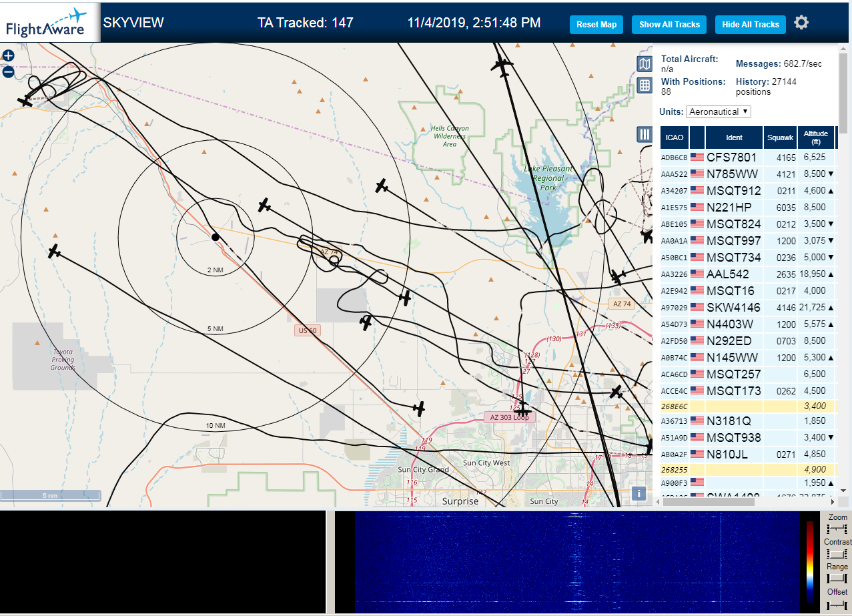Click the aircraft list scrollbar thumb
Screen dimensions: 852x616
(x=845, y=93)
